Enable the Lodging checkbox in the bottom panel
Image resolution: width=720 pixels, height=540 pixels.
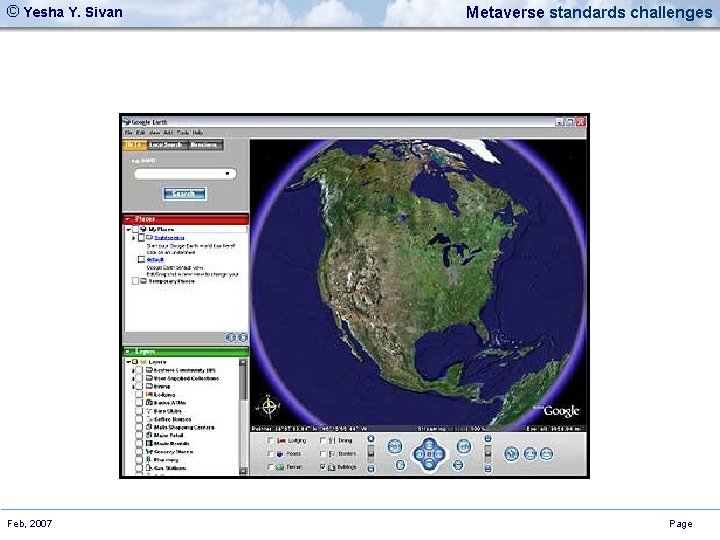point(270,441)
